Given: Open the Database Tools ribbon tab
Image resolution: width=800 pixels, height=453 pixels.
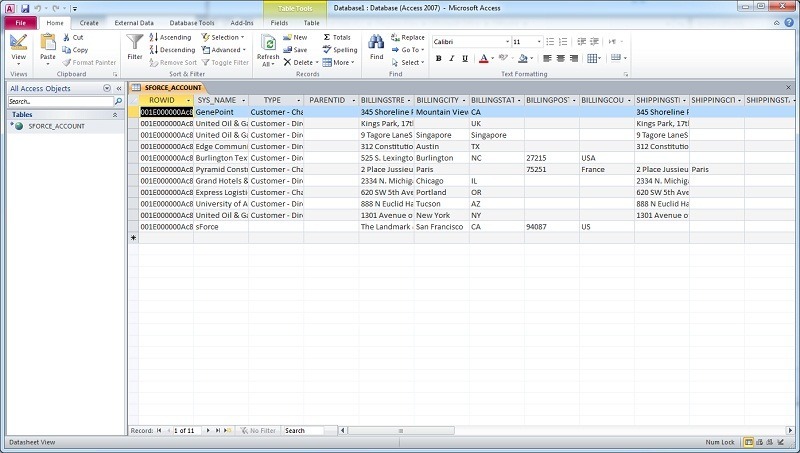Looking at the screenshot, I should click(x=192, y=22).
